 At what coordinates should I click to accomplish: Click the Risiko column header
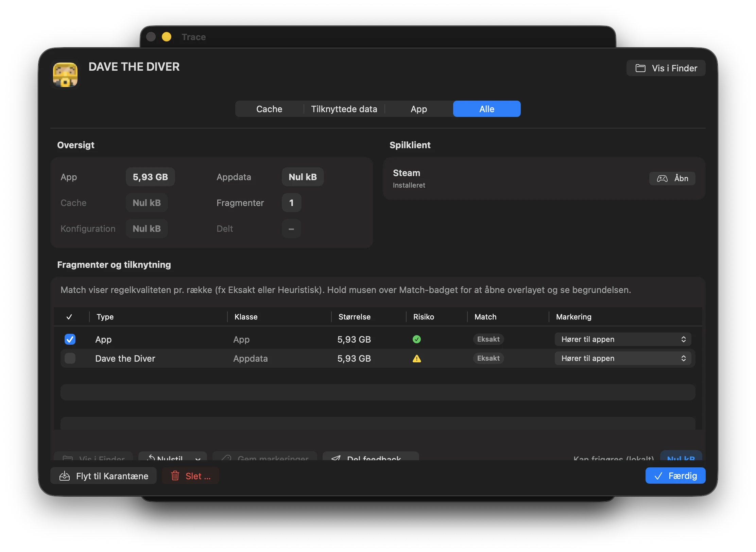pos(424,317)
